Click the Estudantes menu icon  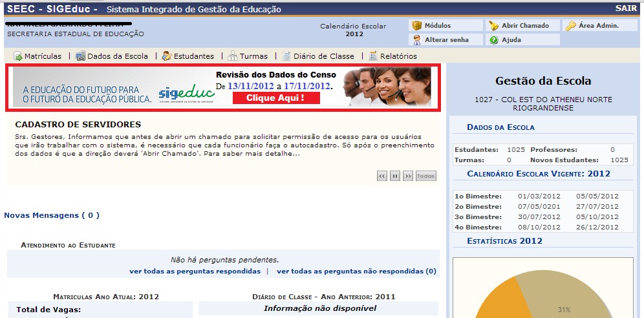pos(166,56)
